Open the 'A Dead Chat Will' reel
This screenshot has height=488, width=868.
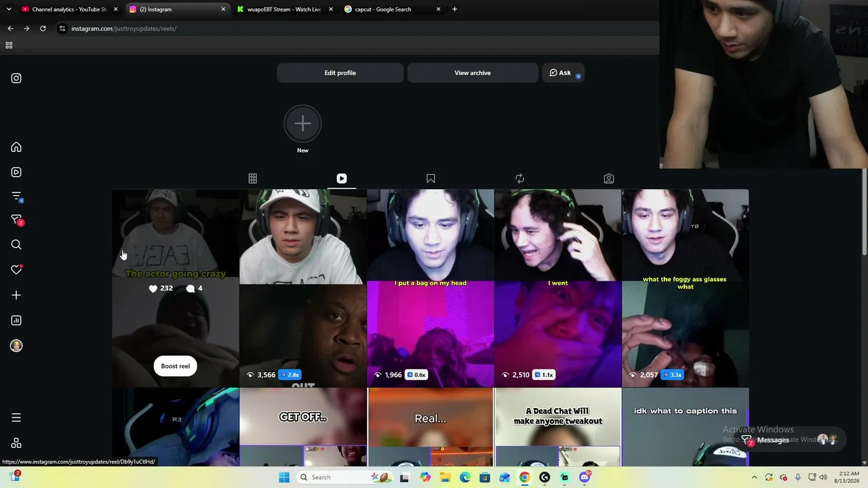558,427
